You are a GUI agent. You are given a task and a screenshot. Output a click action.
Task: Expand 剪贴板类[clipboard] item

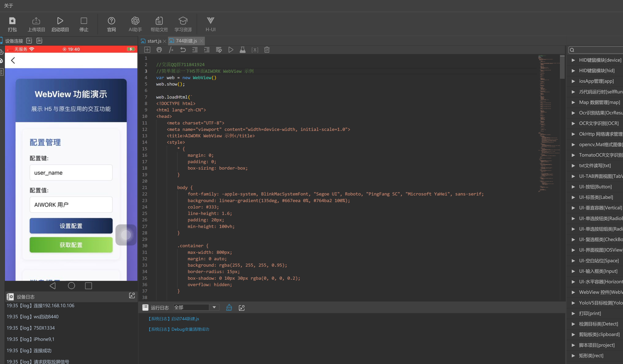click(573, 334)
